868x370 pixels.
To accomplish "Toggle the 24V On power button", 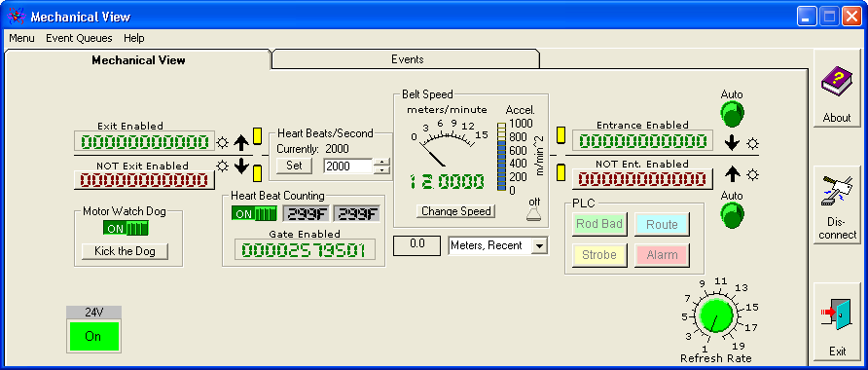I will tap(93, 336).
